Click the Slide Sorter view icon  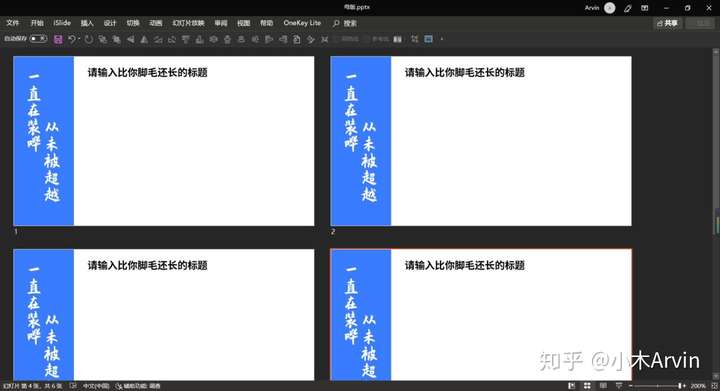tap(587, 386)
